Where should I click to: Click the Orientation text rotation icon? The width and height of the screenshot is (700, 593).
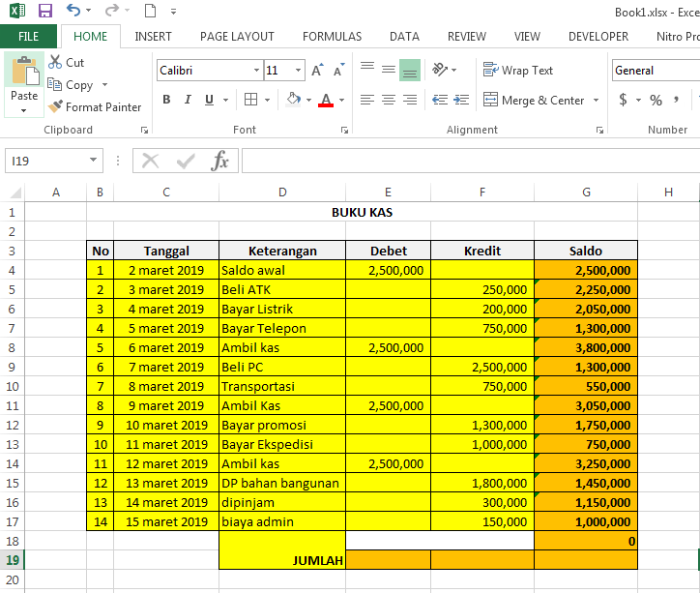[x=440, y=70]
